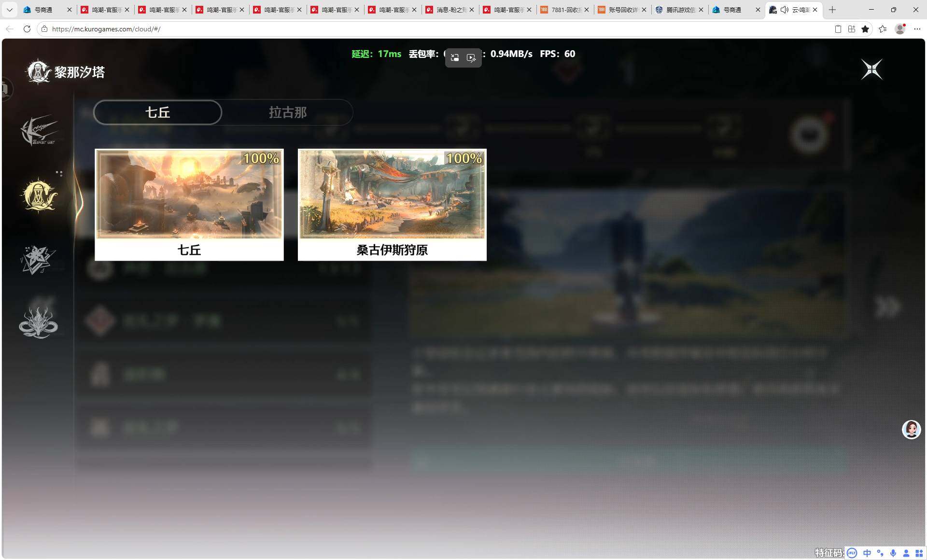This screenshot has width=927, height=560.
Task: Select the sword-slash emblem in game sidebar
Action: (x=39, y=130)
